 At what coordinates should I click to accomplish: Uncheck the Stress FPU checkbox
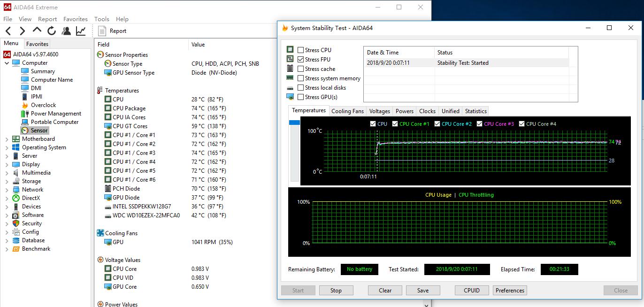click(x=301, y=60)
